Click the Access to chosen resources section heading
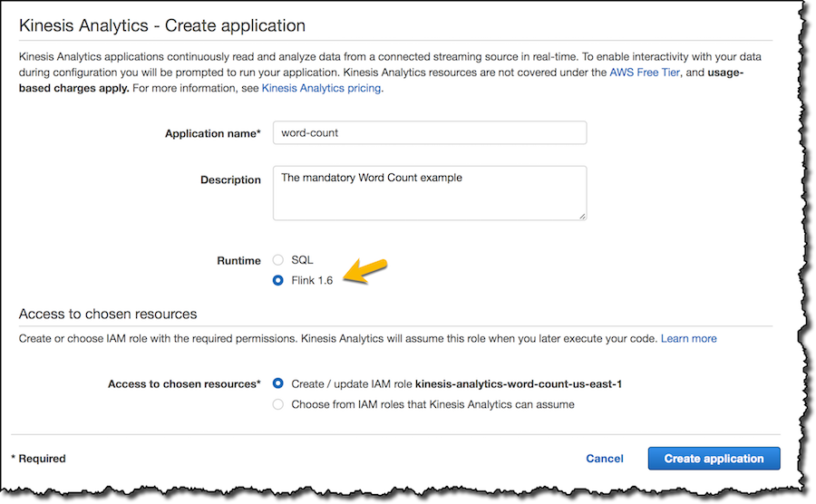This screenshot has width=816, height=504. pos(108,315)
